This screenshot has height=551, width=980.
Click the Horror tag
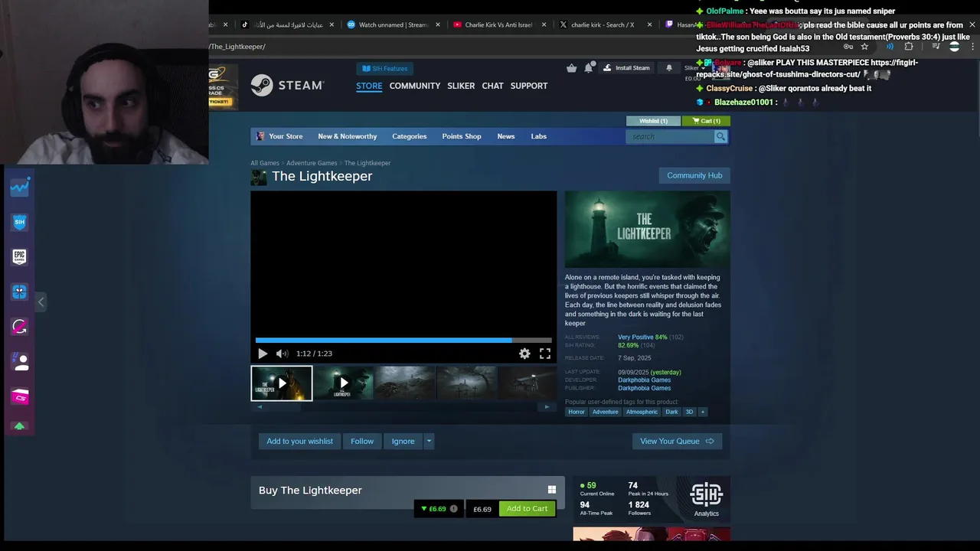[x=577, y=412]
